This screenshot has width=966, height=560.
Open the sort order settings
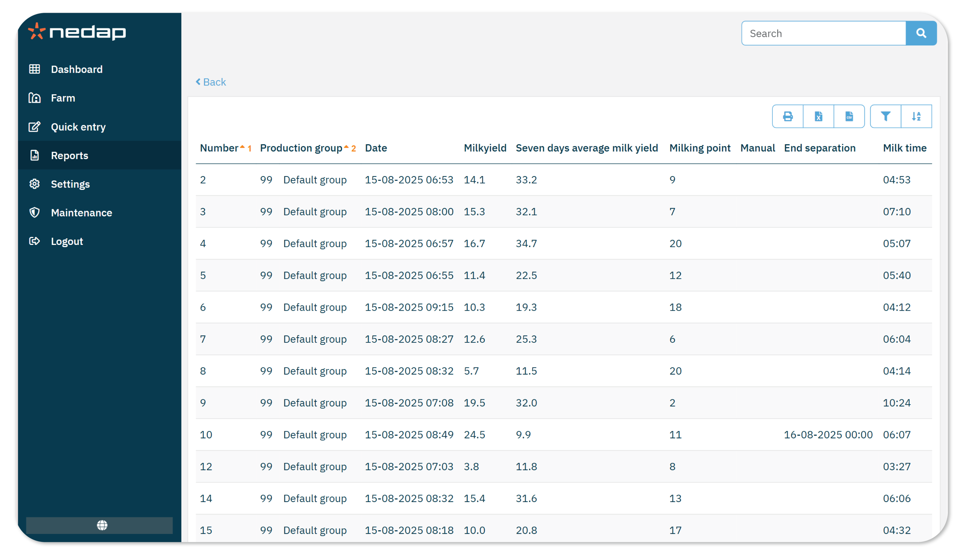916,117
